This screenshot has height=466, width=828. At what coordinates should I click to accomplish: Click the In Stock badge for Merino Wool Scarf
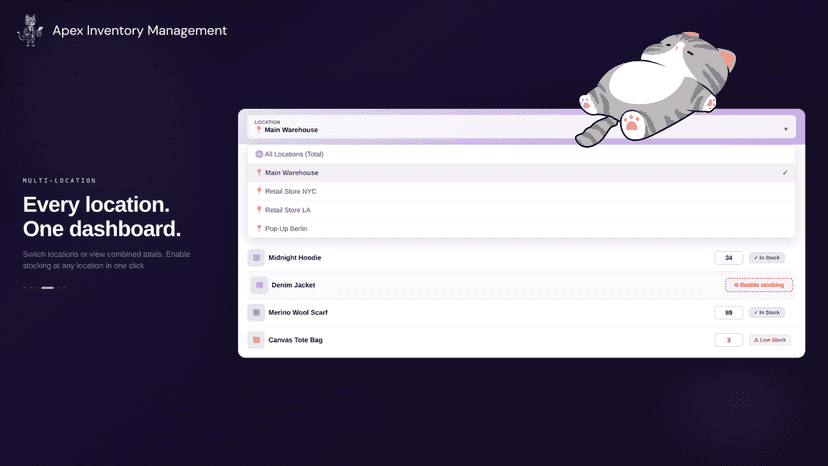pyautogui.click(x=767, y=313)
